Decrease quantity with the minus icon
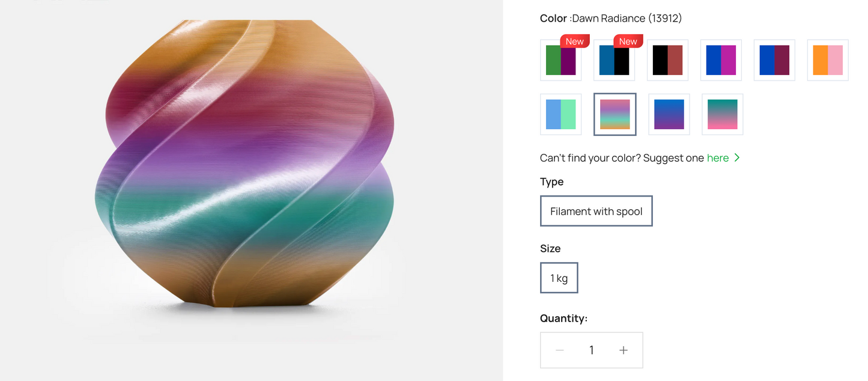This screenshot has width=868, height=381. (x=560, y=350)
